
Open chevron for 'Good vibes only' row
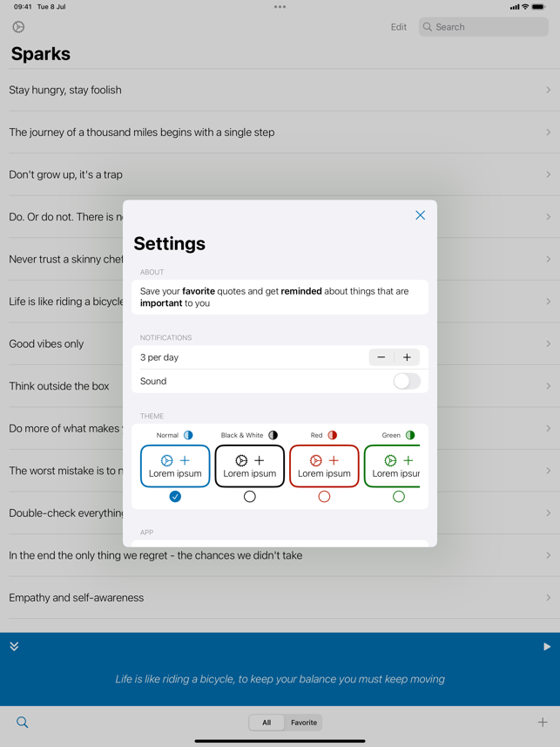coord(548,343)
